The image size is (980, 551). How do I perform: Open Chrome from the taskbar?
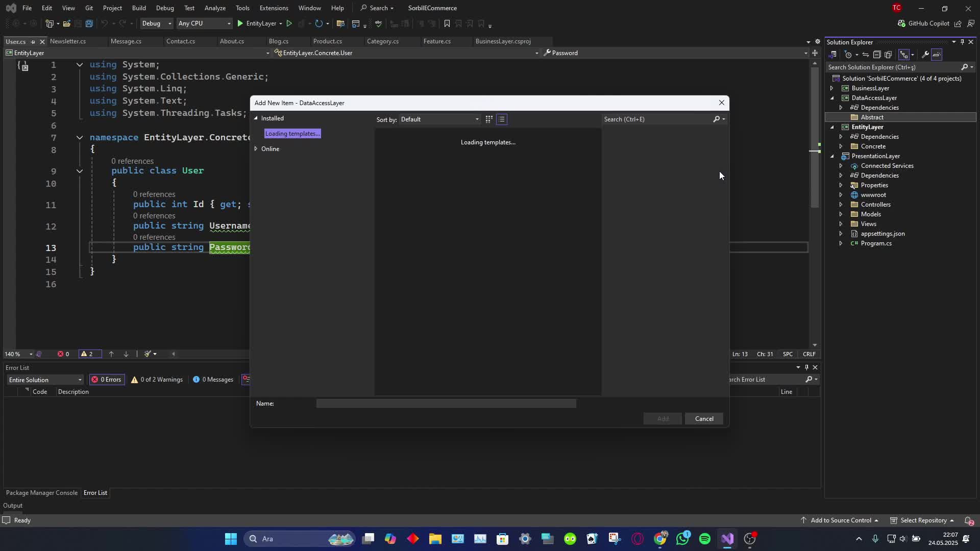pos(660,539)
